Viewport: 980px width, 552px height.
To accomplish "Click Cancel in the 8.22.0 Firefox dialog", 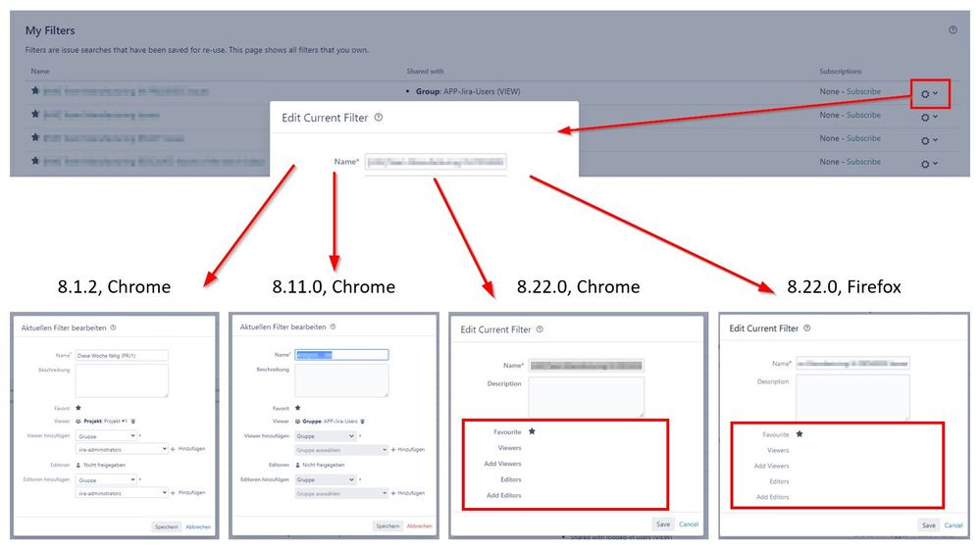I will (954, 526).
